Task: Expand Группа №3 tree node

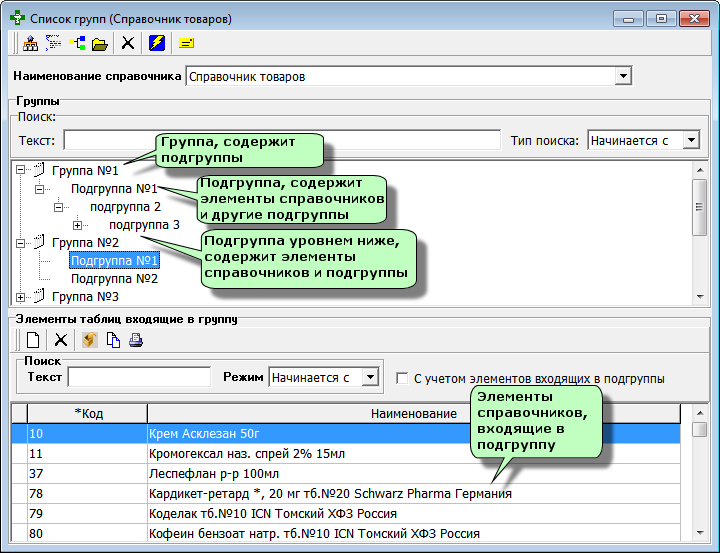Action: pos(20,297)
